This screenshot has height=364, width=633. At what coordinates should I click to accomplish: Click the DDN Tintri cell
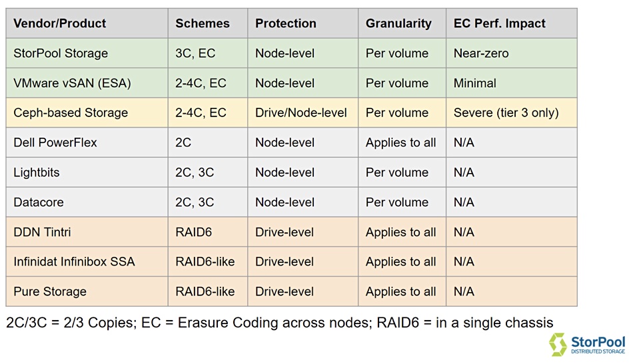87,232
